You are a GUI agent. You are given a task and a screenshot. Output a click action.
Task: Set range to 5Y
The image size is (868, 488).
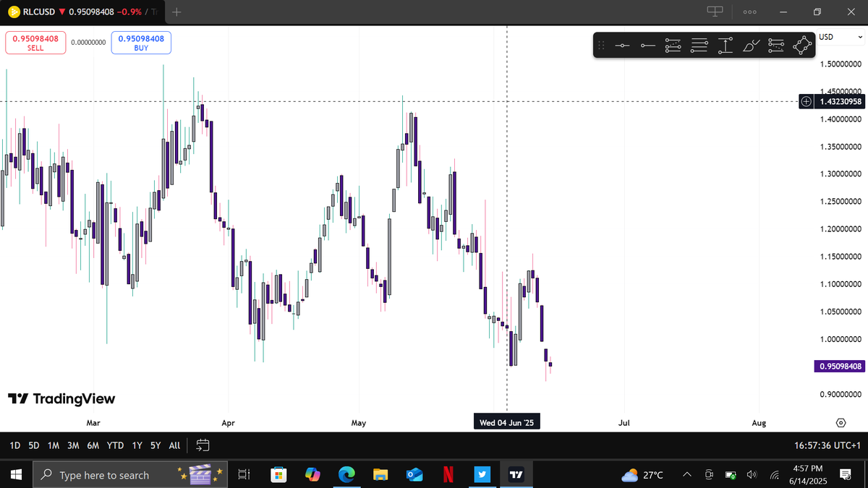coord(156,445)
